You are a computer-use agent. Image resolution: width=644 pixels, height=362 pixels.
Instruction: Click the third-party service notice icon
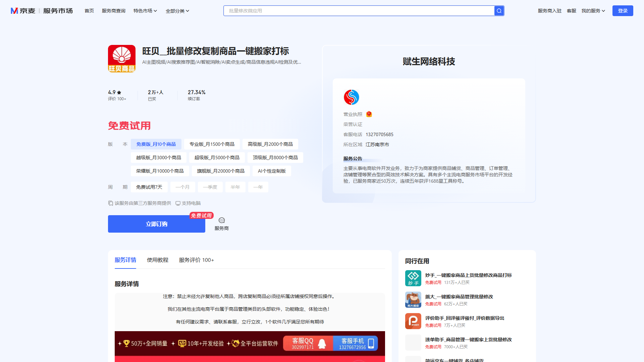pyautogui.click(x=111, y=203)
